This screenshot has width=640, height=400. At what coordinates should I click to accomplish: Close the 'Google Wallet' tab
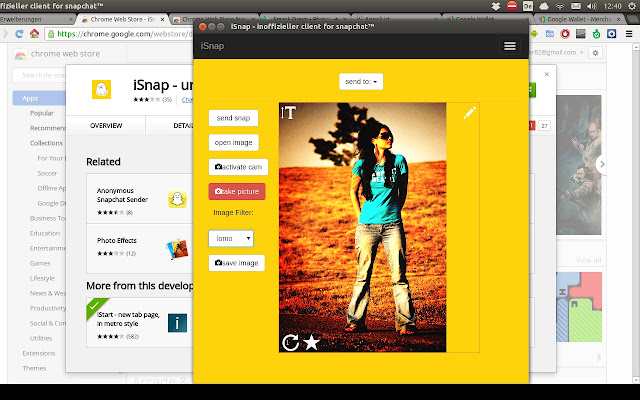click(x=527, y=19)
